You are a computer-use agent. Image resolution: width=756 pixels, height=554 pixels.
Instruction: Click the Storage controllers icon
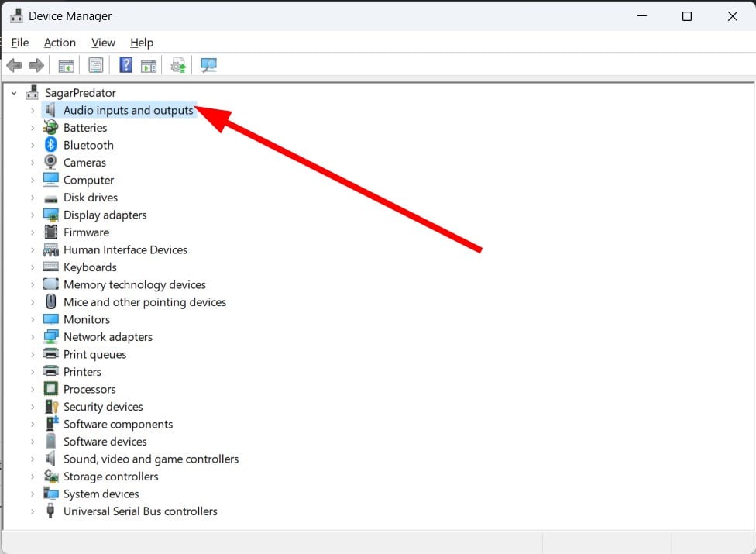pyautogui.click(x=50, y=477)
